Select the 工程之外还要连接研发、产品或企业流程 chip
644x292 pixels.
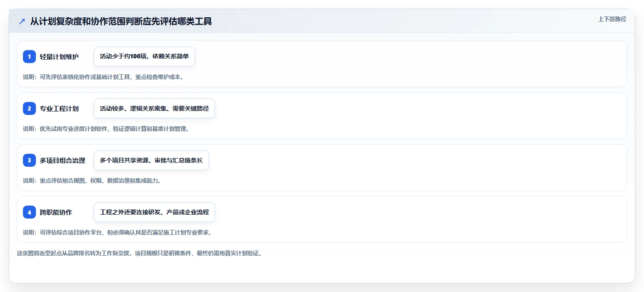tap(154, 212)
